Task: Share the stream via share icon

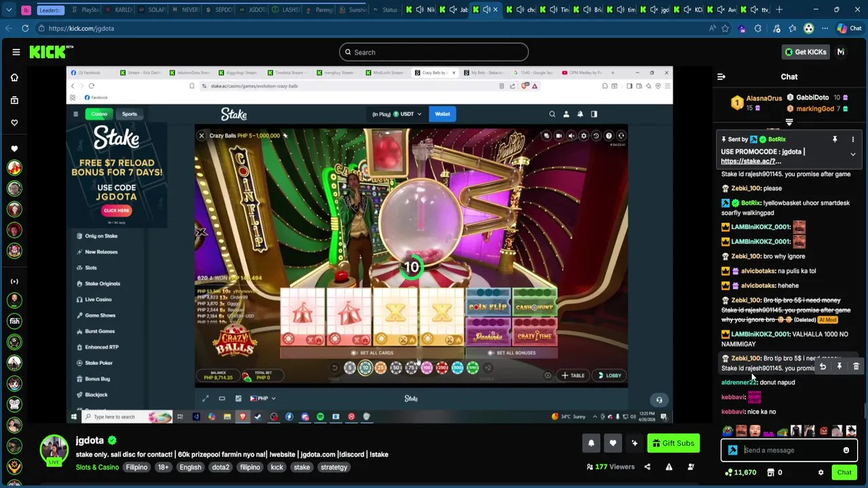Action: pyautogui.click(x=647, y=467)
